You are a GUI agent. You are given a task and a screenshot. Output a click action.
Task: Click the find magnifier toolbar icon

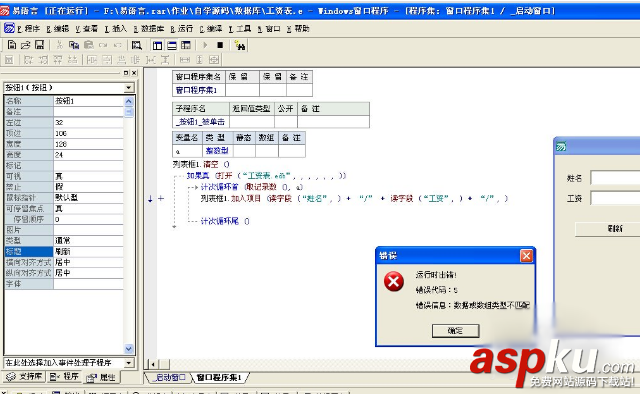pos(137,45)
